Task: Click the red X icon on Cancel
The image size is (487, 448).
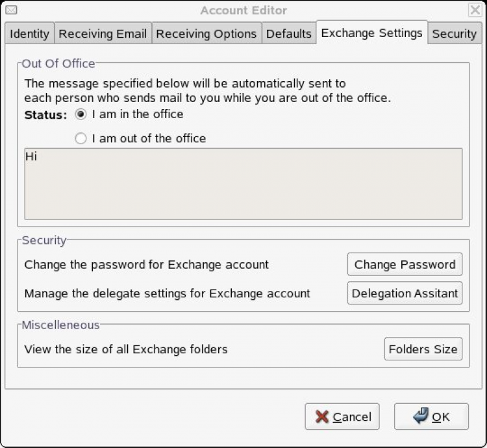Action: coord(321,417)
